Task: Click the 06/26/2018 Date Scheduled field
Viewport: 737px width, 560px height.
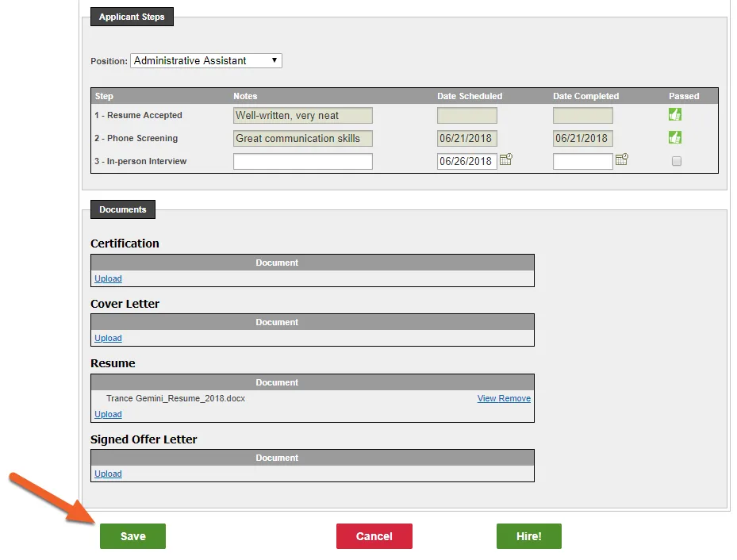Action: [466, 161]
